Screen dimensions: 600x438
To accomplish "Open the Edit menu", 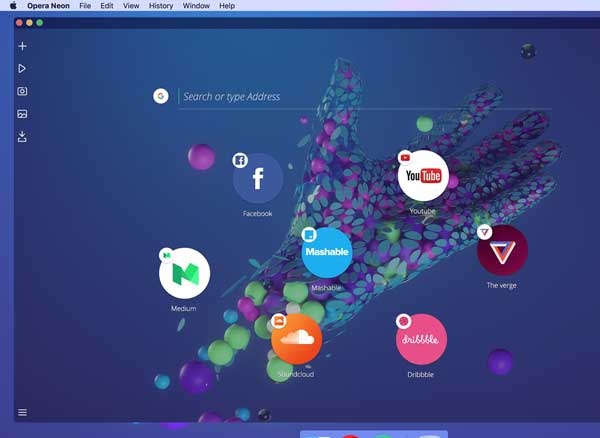I will (x=107, y=6).
